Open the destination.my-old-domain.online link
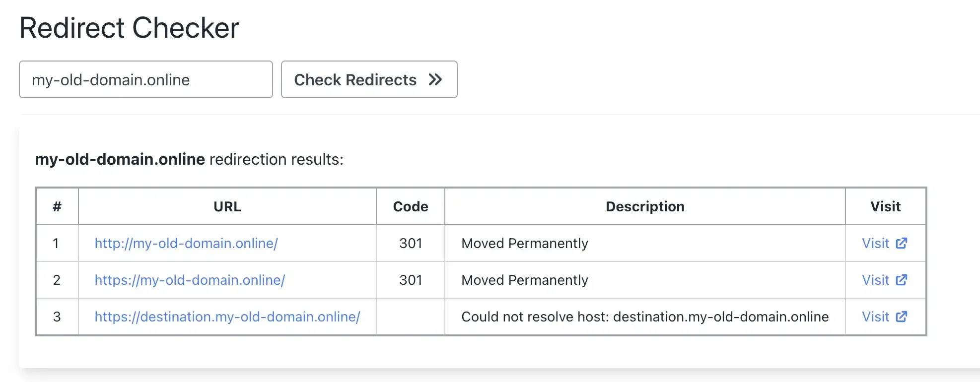The width and height of the screenshot is (980, 382). pos(227,317)
